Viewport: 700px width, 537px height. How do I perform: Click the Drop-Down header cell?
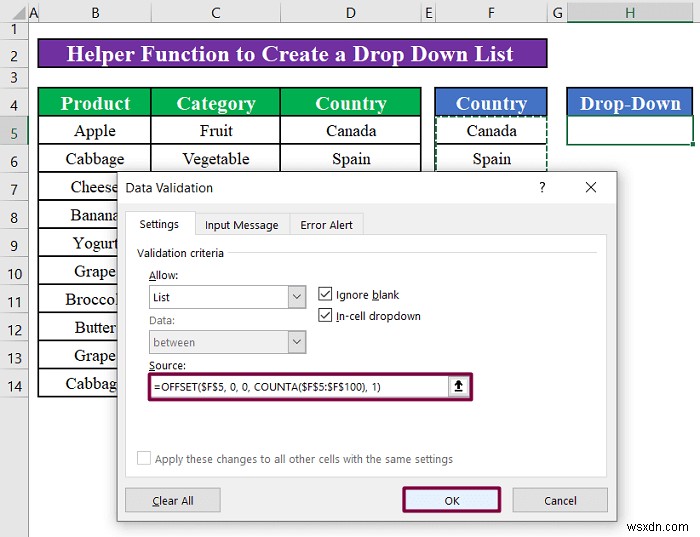tap(630, 103)
